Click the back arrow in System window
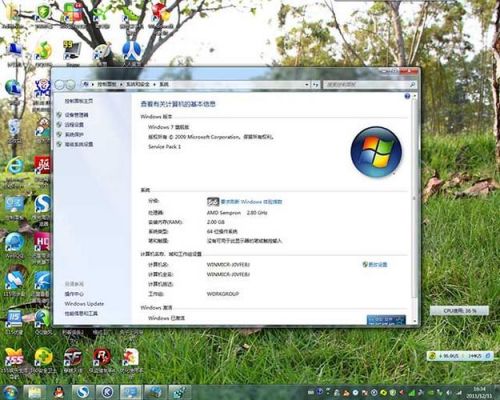Viewport: 500px width, 400px height. (59, 85)
